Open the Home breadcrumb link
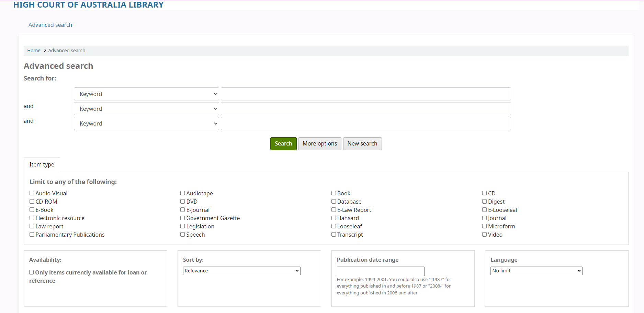Image resolution: width=644 pixels, height=313 pixels. coord(34,51)
